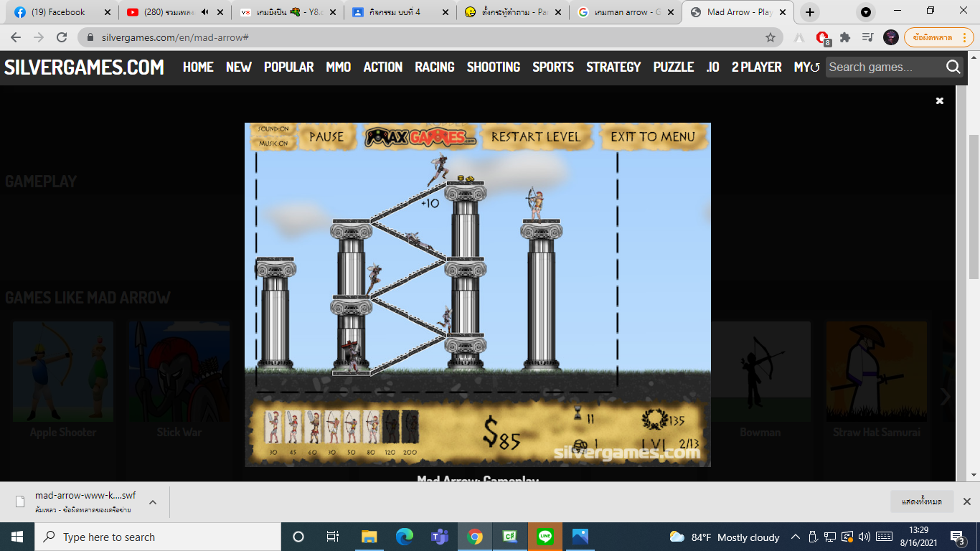Open the Extensions puzzle icon
Image resolution: width=980 pixels, height=551 pixels.
[845, 37]
